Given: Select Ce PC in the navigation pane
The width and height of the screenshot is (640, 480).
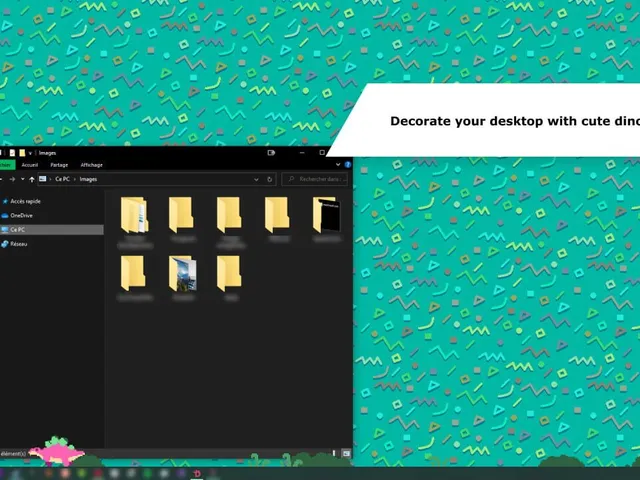Looking at the screenshot, I should pos(52,230).
